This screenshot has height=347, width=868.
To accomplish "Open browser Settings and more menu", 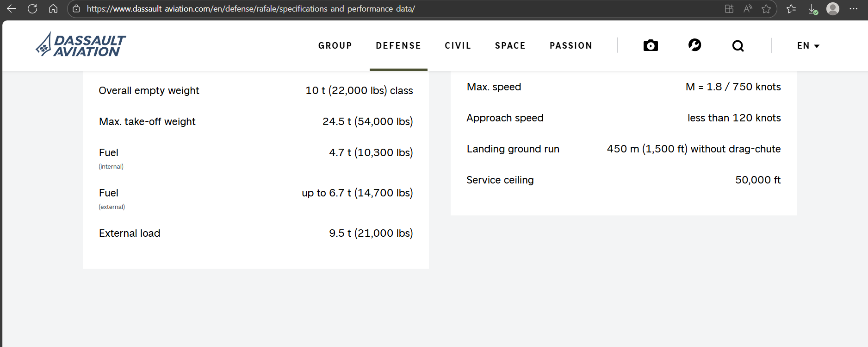I will pos(854,9).
